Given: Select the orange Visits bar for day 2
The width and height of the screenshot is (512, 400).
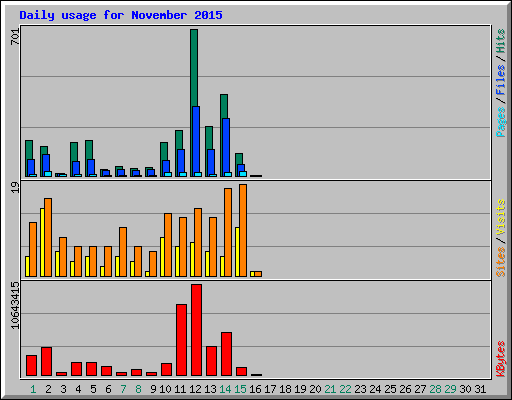Looking at the screenshot, I should [48, 237].
